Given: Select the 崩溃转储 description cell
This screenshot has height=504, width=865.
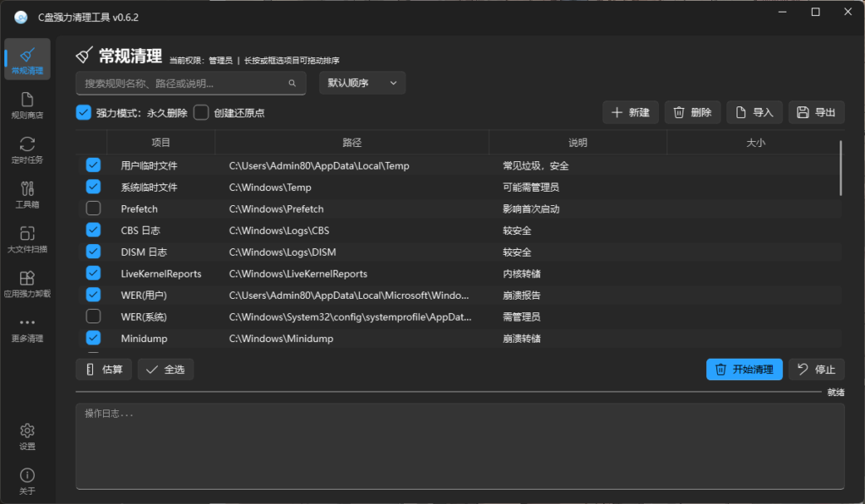Looking at the screenshot, I should 522,339.
